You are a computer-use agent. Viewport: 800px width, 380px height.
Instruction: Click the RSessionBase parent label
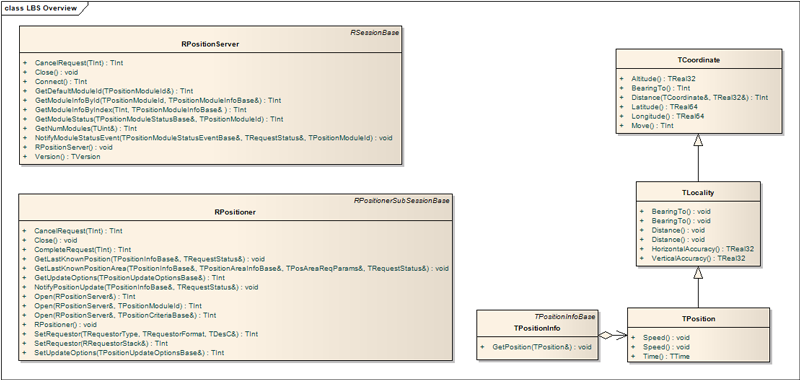(374, 32)
